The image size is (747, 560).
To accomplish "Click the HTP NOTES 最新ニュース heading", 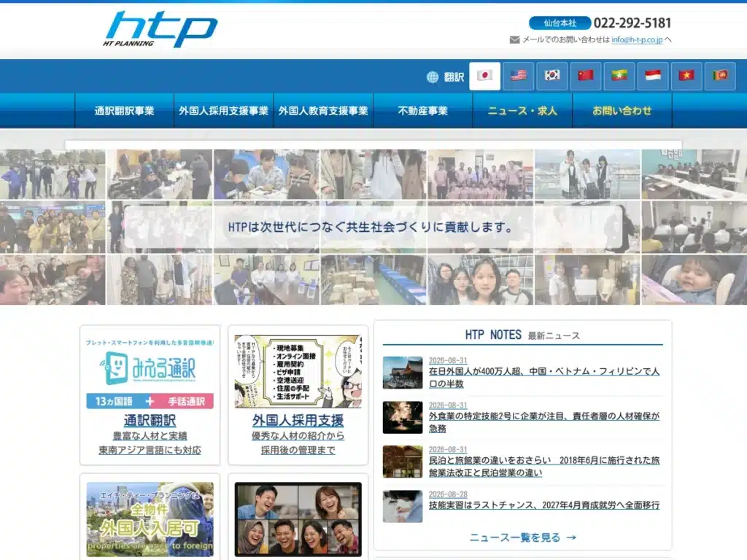I will tap(522, 335).
